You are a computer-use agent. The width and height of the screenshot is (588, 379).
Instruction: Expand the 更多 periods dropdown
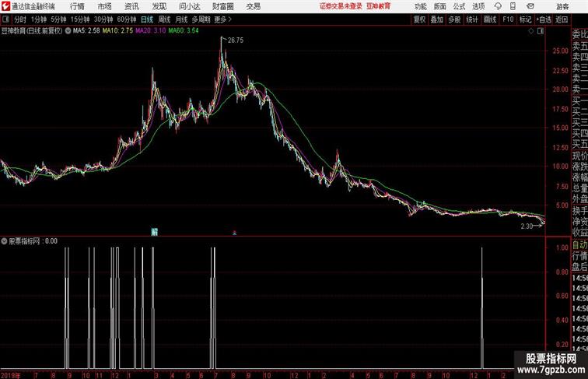222,19
